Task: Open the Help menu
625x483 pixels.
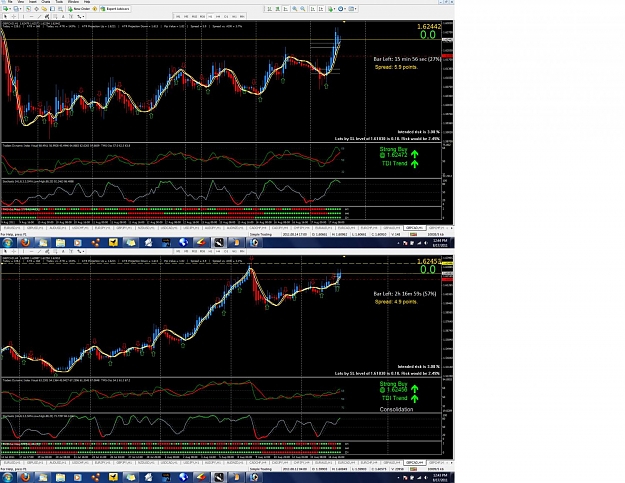Action: tap(87, 2)
